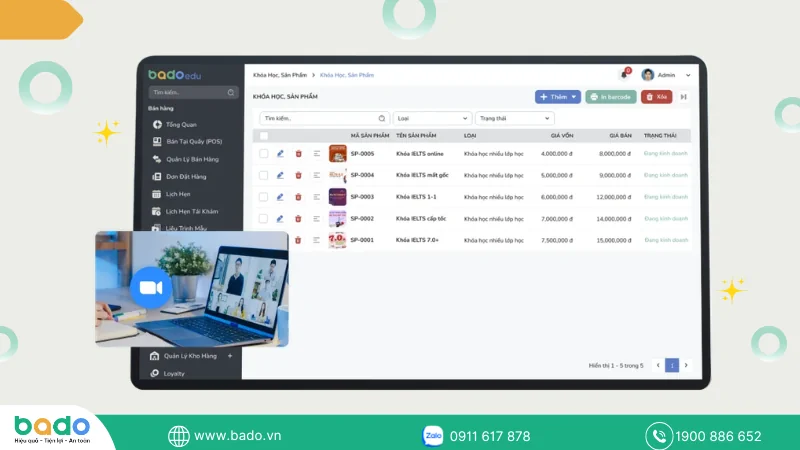This screenshot has width=800, height=450.
Task: Open the Trạng thái filter dropdown
Action: click(x=514, y=118)
